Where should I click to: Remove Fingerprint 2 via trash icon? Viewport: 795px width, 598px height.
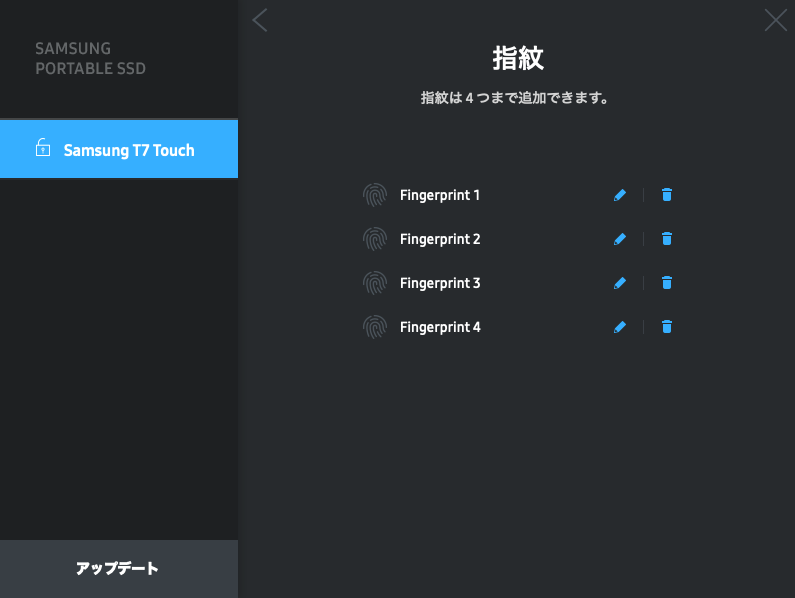667,239
